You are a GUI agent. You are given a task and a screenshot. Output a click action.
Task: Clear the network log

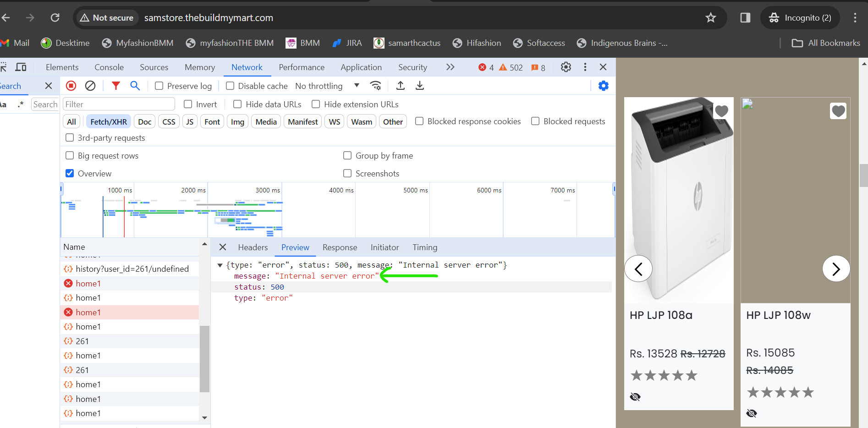tap(90, 86)
